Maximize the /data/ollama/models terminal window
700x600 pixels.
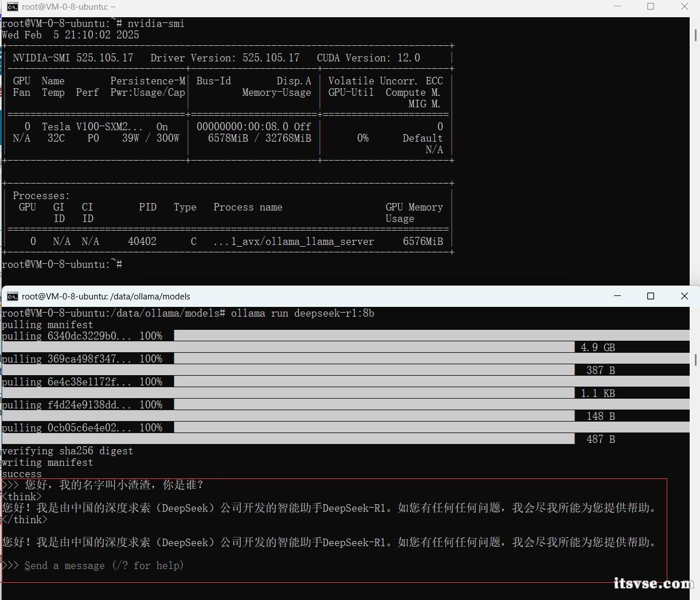pos(651,296)
